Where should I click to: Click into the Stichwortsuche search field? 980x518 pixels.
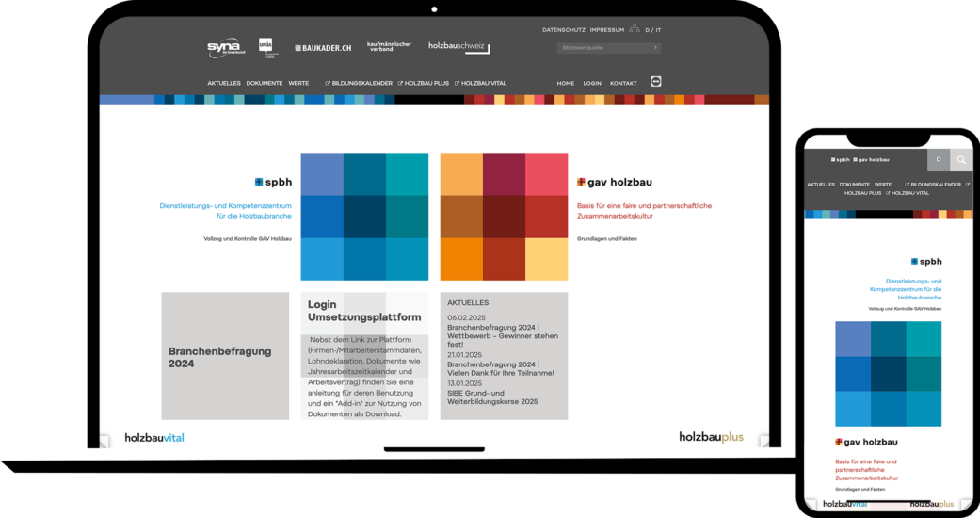pyautogui.click(x=602, y=48)
